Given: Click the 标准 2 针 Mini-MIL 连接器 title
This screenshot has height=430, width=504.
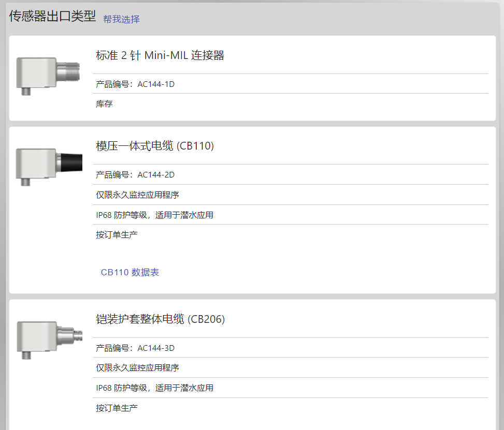Looking at the screenshot, I should click(x=160, y=55).
